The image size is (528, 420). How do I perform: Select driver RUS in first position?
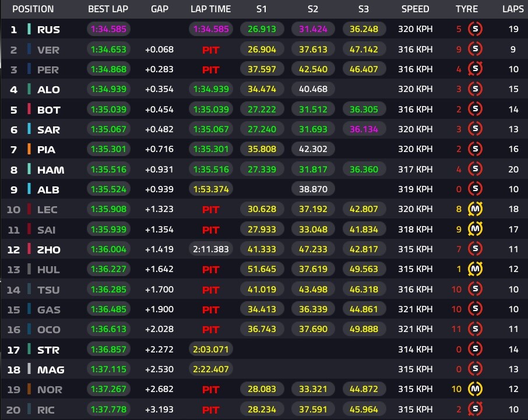pos(48,30)
